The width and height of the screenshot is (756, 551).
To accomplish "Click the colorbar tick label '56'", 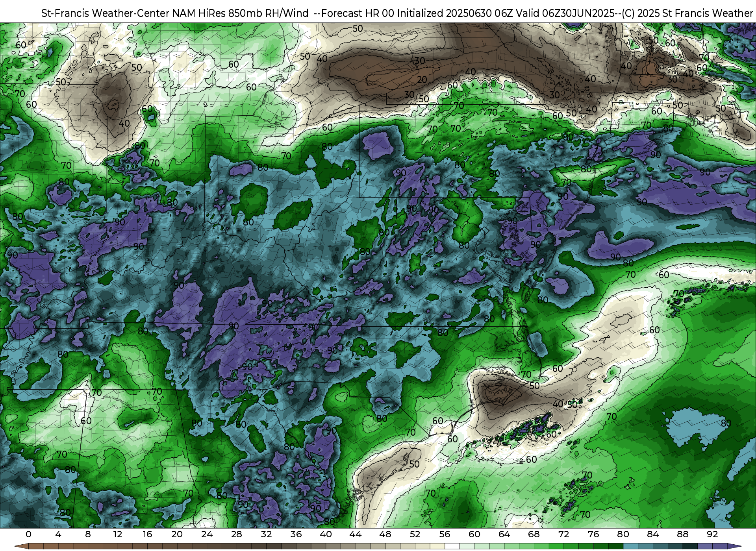I will coord(445,534).
